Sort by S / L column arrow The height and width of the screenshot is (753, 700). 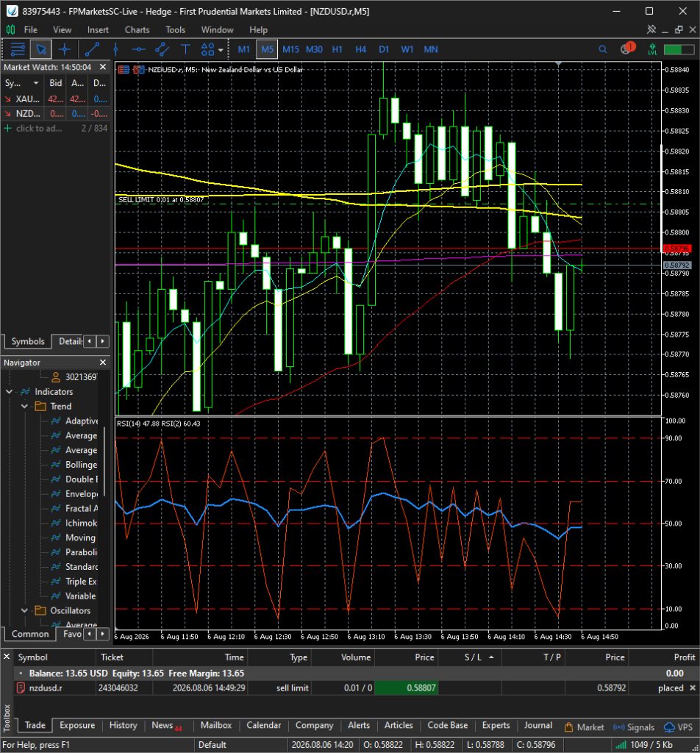(x=491, y=657)
